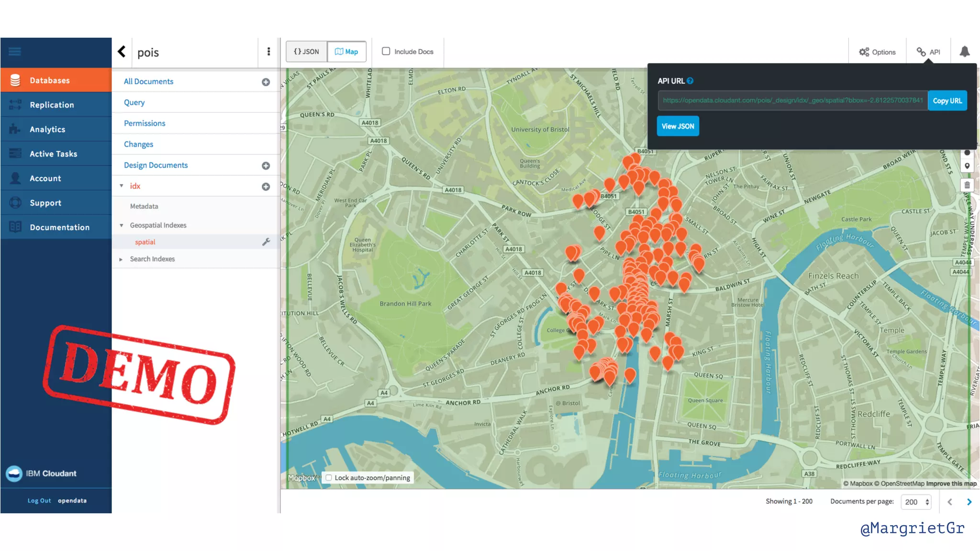
Task: Enable the Include Docs checkbox
Action: click(x=386, y=51)
